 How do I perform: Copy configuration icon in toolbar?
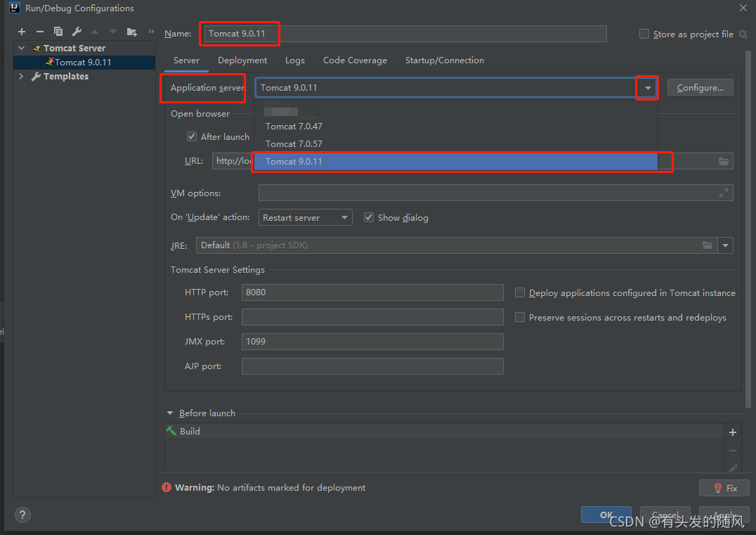point(58,32)
